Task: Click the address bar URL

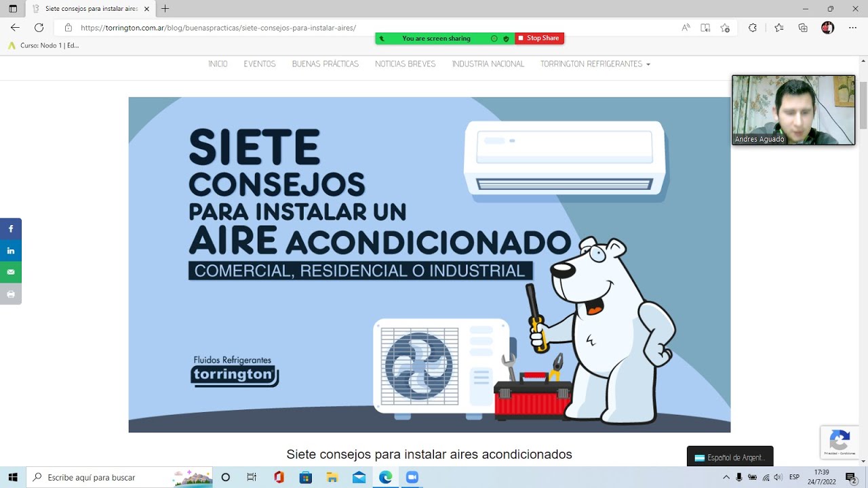Action: [x=218, y=28]
